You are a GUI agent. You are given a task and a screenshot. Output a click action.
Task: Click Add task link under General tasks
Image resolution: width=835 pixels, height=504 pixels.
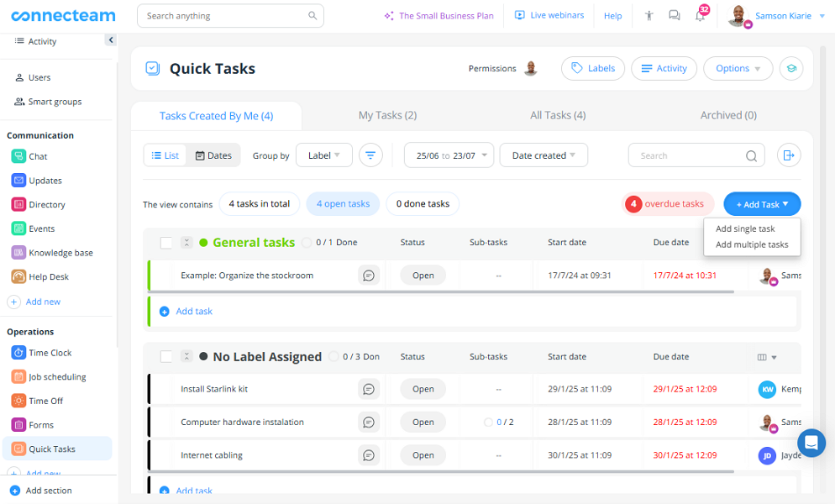[193, 312]
